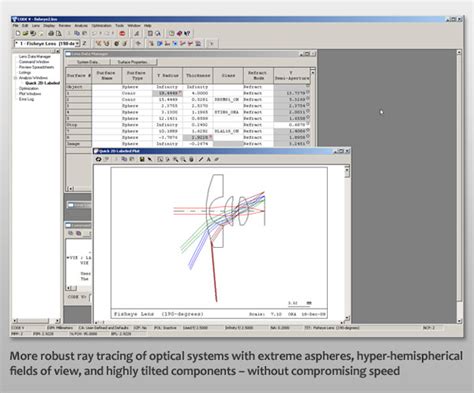Screen dimensions: 474x393
Task: Click the main workspace vertical scrollbar
Action: point(459,187)
